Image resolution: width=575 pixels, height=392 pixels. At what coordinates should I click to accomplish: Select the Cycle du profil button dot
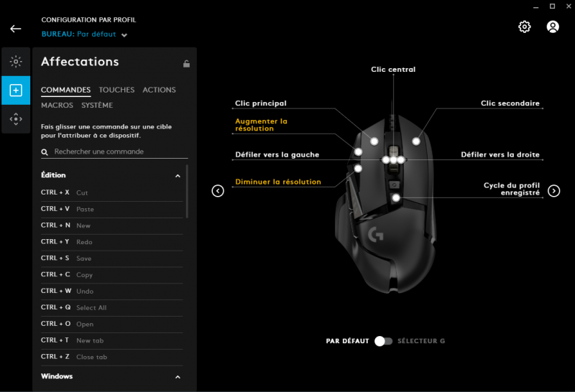(x=396, y=198)
